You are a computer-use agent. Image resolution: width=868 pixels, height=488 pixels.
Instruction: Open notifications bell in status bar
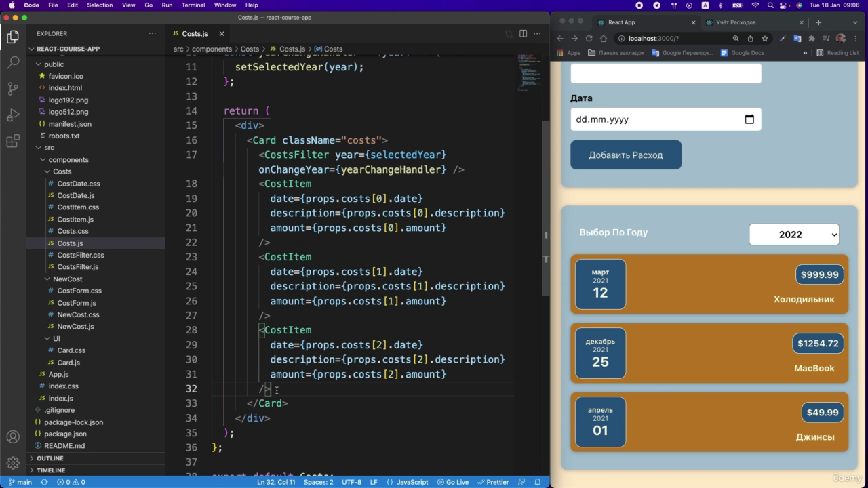point(538,482)
